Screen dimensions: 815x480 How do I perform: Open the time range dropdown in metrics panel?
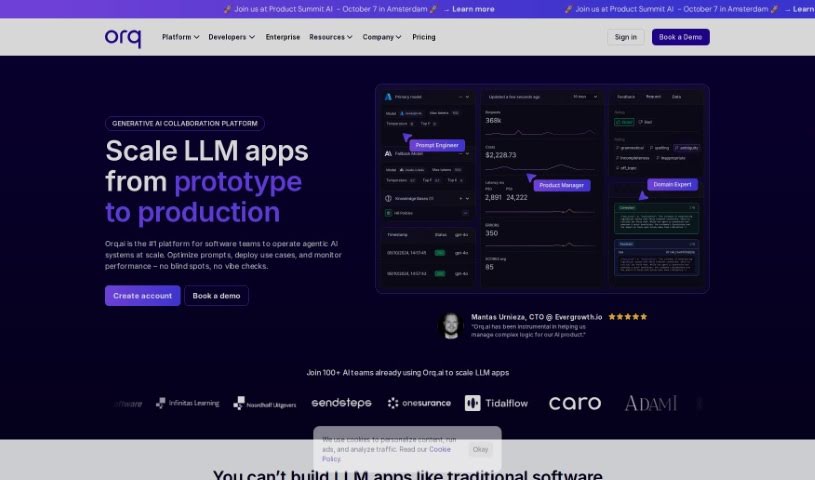[x=586, y=97]
